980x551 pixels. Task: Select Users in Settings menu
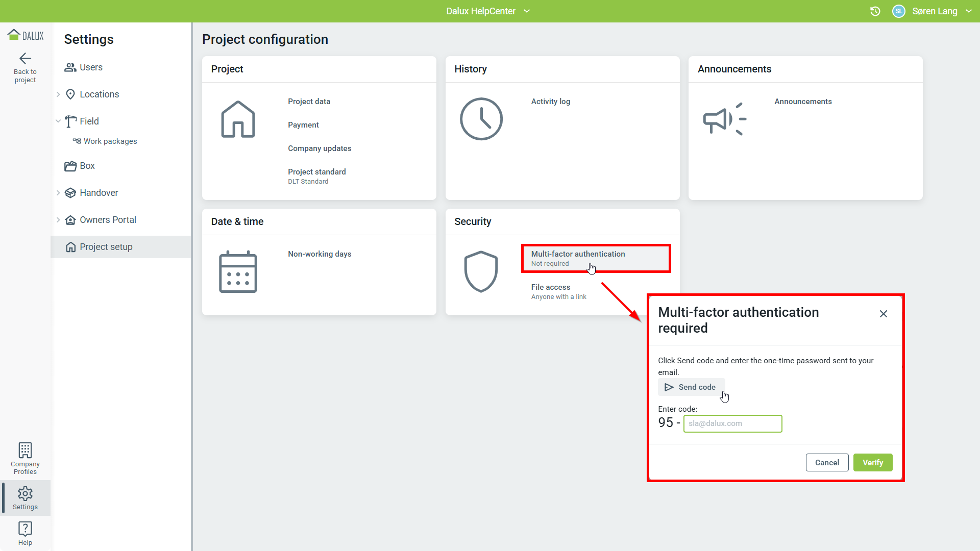coord(91,67)
